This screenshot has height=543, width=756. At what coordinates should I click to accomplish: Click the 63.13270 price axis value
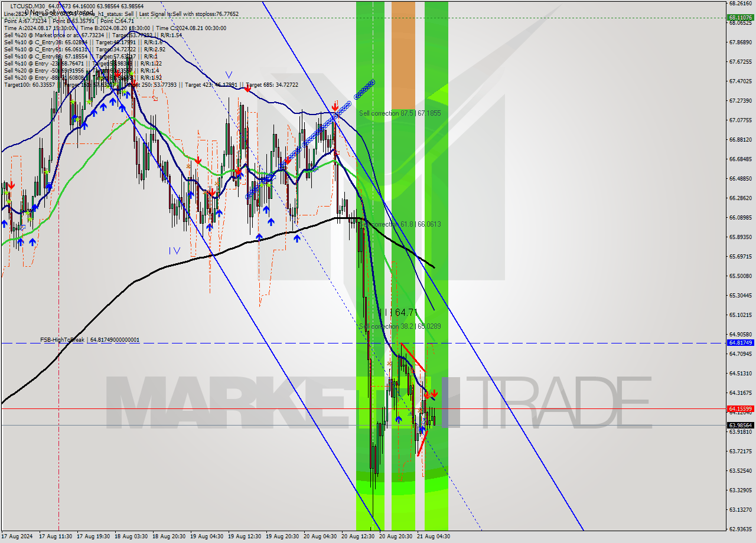(x=740, y=509)
